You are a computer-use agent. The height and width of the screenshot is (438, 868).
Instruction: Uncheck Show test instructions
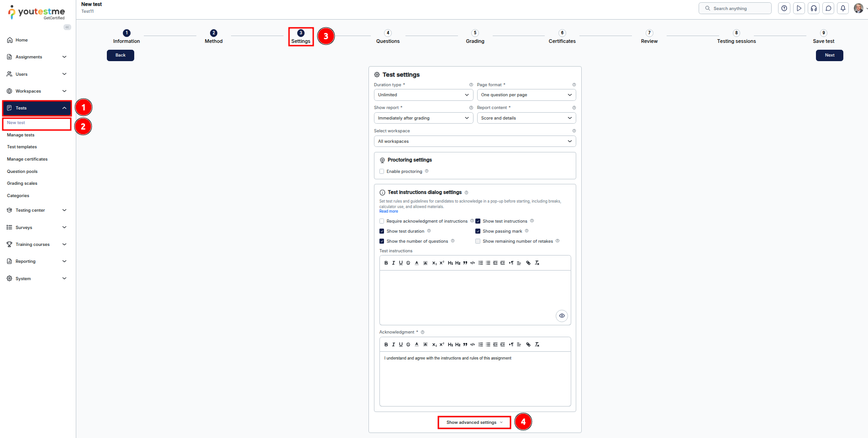(x=478, y=221)
